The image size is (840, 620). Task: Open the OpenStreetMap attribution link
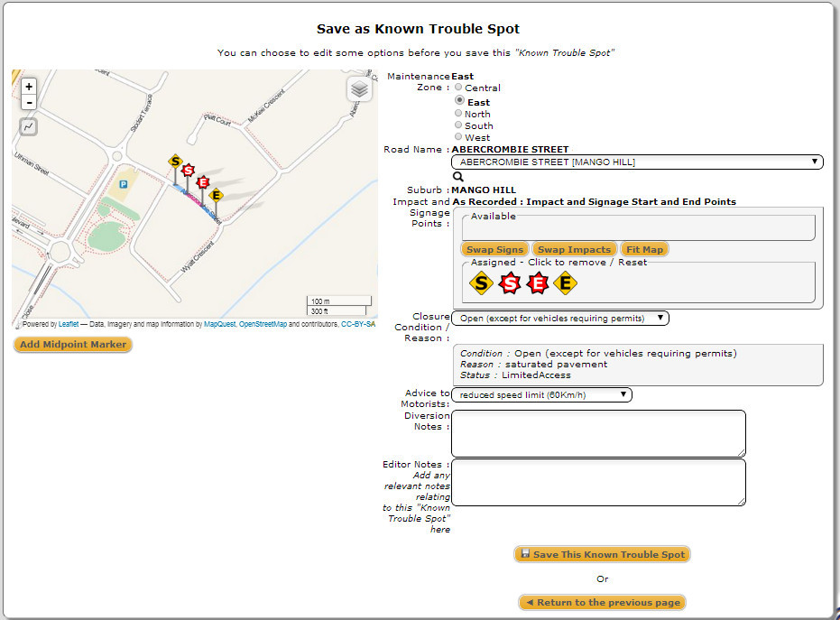[x=263, y=324]
